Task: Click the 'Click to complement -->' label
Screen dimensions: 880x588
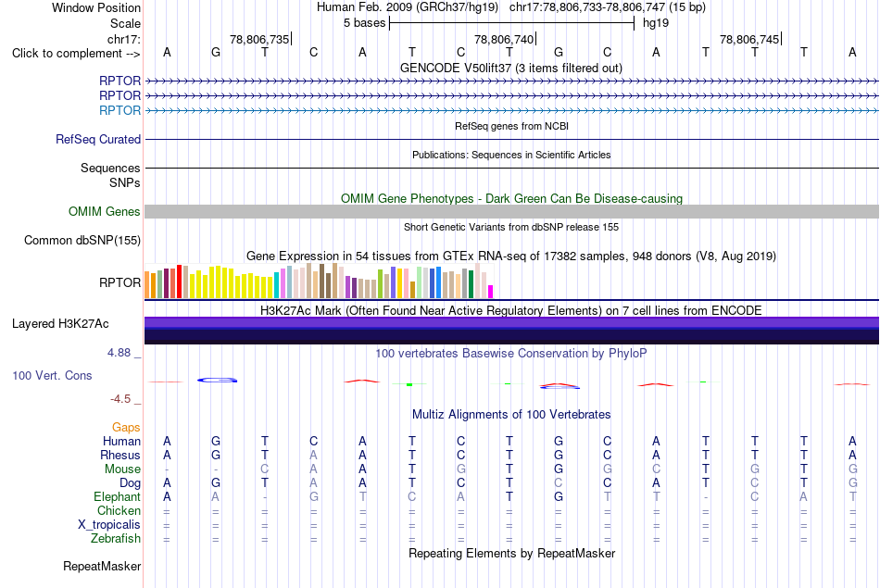Action: (x=76, y=54)
